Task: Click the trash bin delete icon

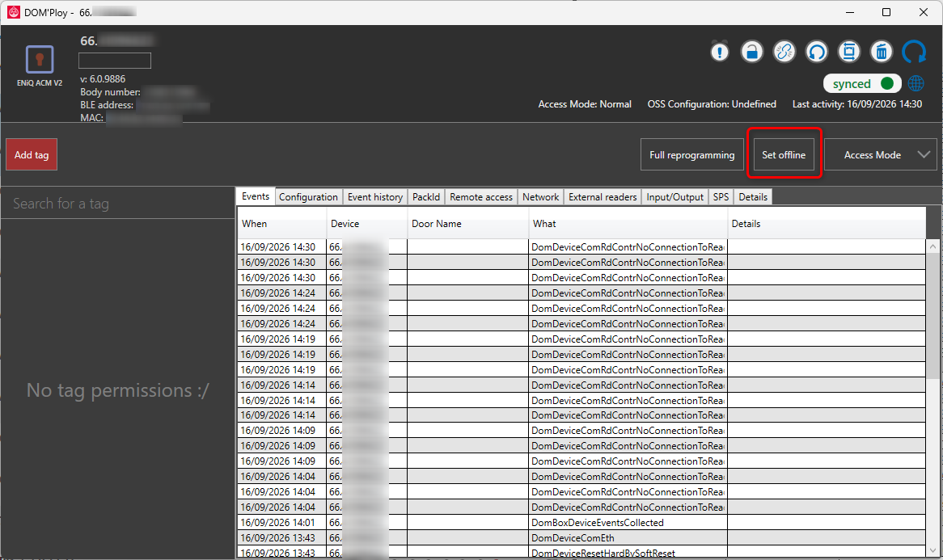Action: [882, 53]
